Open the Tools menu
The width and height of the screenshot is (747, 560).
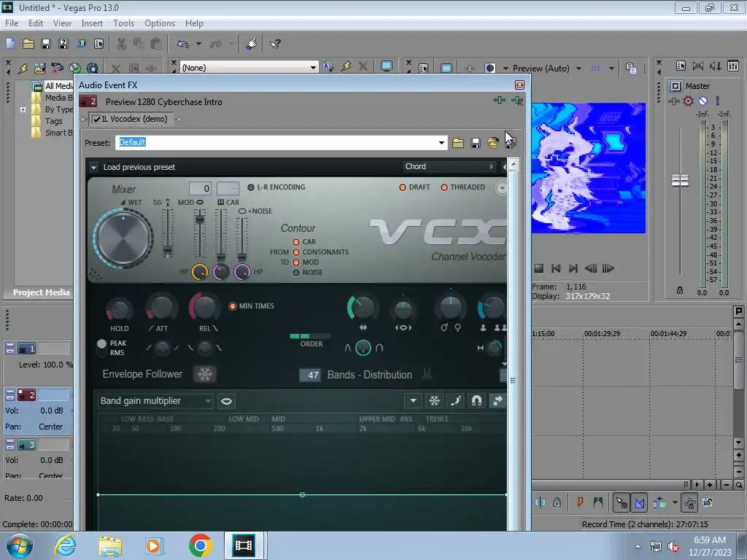tap(123, 23)
